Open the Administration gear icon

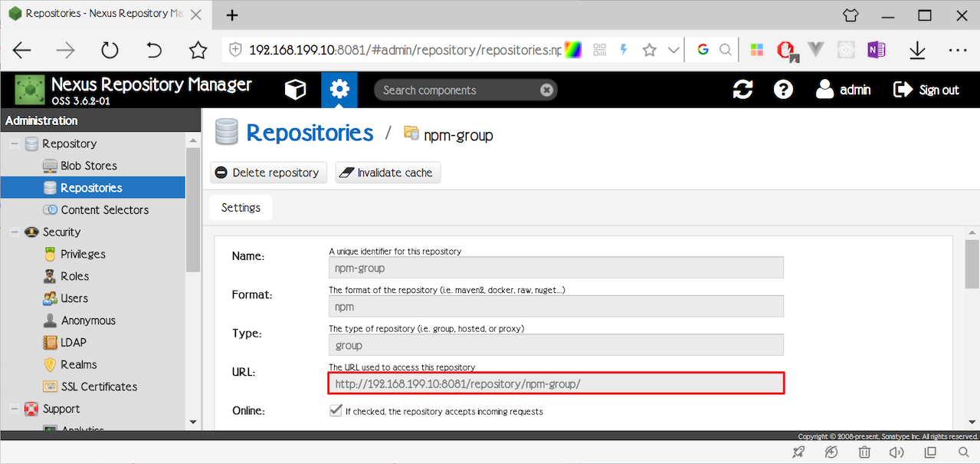pos(339,90)
